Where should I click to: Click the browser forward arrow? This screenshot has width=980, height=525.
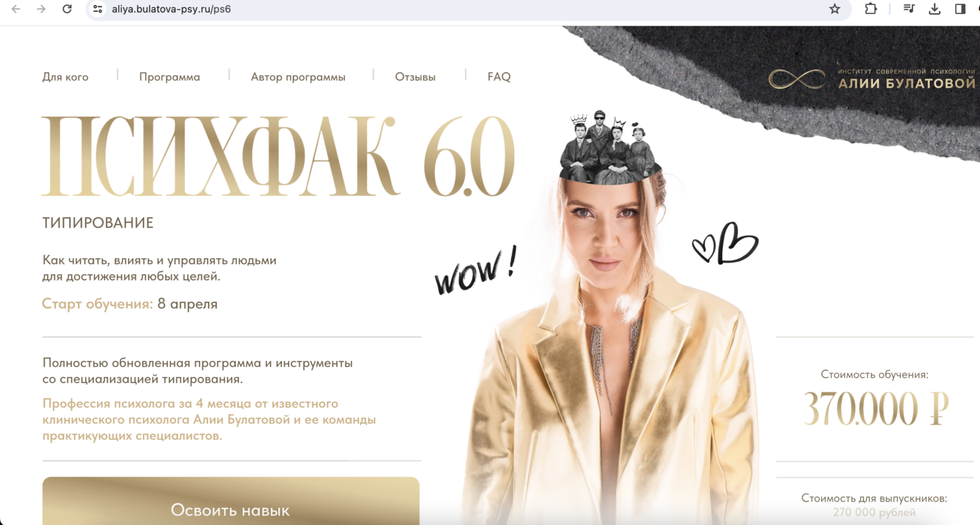[41, 9]
